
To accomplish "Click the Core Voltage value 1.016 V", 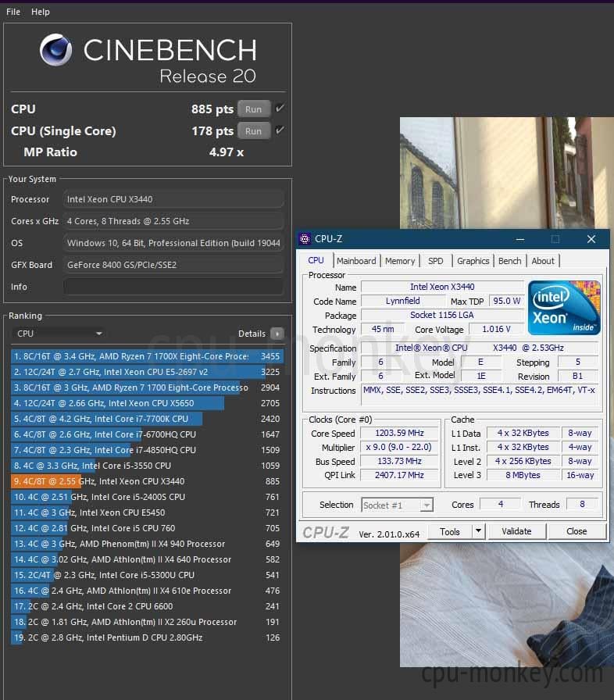I will pyautogui.click(x=496, y=330).
